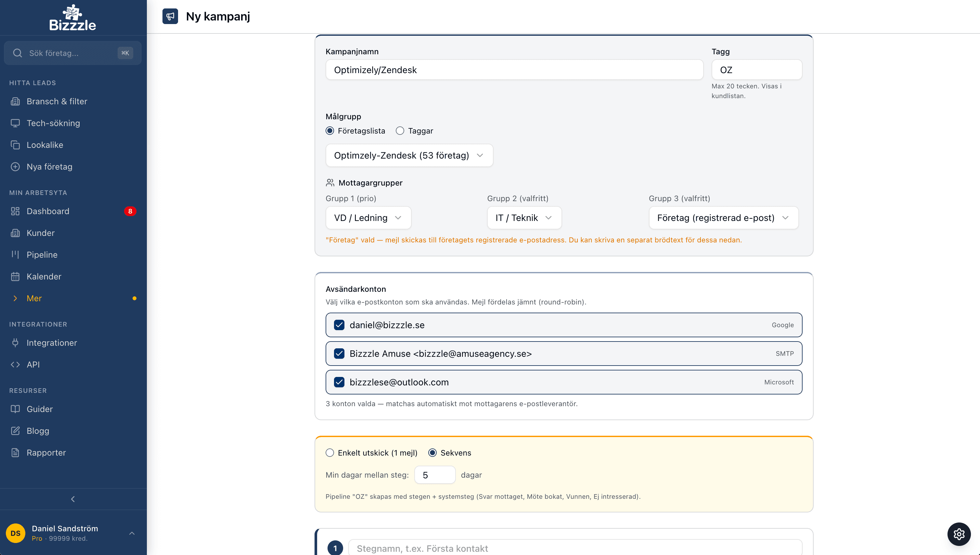
Task: Uncheck the bizzzlese@outlook.com account
Action: (339, 382)
